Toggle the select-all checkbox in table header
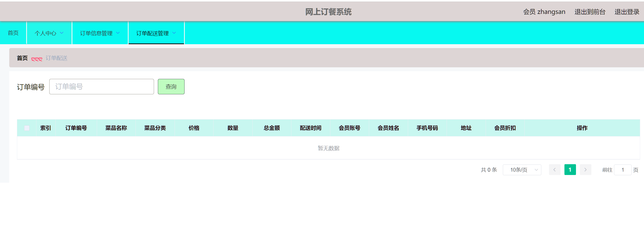Screen dimensions: 644x240 pyautogui.click(x=27, y=128)
